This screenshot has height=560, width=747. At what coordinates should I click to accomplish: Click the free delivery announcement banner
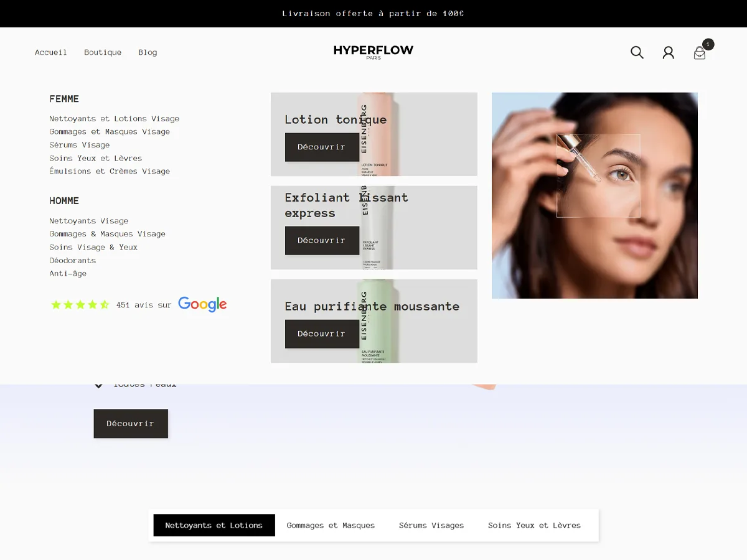(374, 14)
